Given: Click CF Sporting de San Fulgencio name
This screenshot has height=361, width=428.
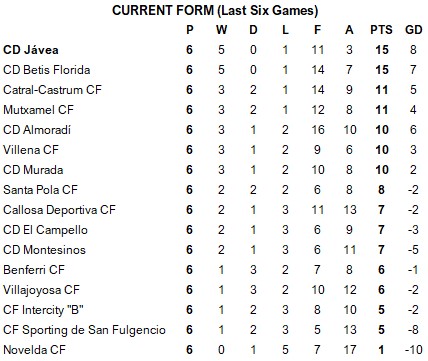Looking at the screenshot, I should coord(84,330).
